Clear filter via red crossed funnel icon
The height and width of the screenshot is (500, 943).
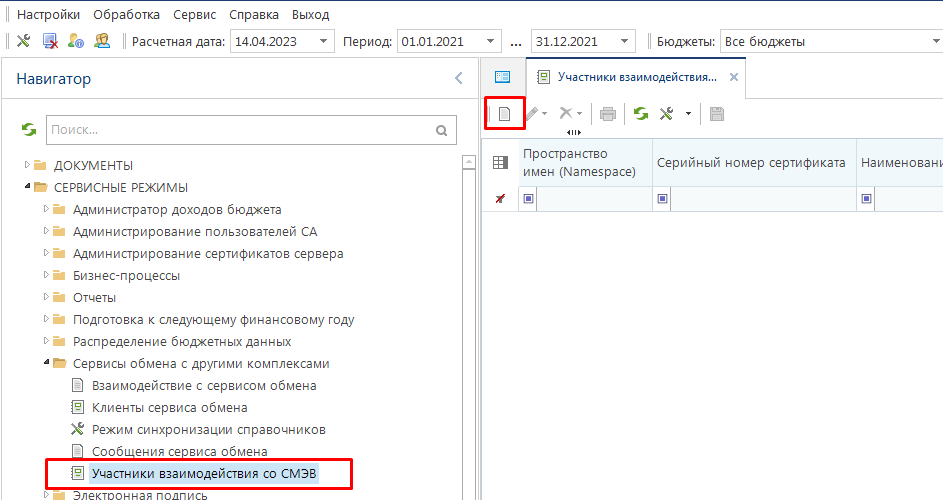500,199
